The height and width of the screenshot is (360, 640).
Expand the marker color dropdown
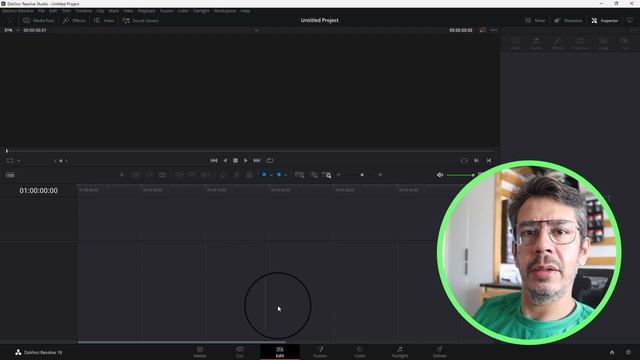pyautogui.click(x=285, y=175)
